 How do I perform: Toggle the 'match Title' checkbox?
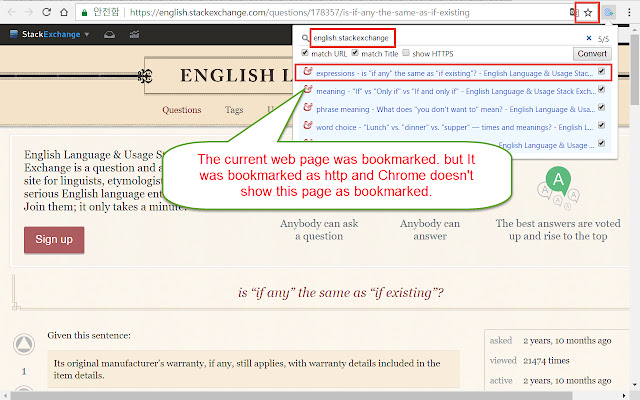[355, 53]
